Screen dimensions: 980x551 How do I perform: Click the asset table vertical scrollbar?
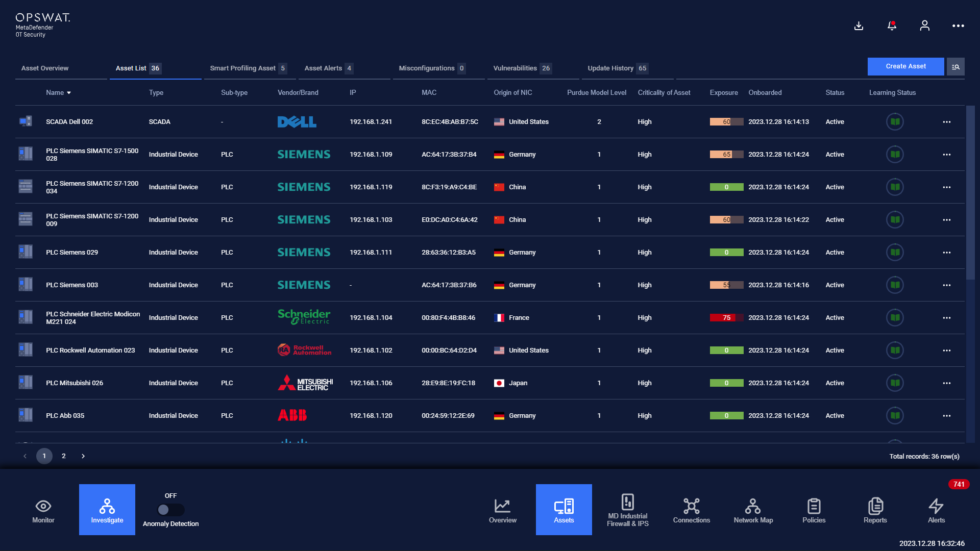970,192
